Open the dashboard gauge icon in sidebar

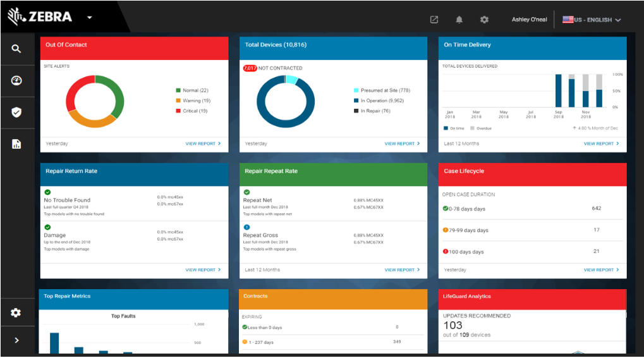16,80
